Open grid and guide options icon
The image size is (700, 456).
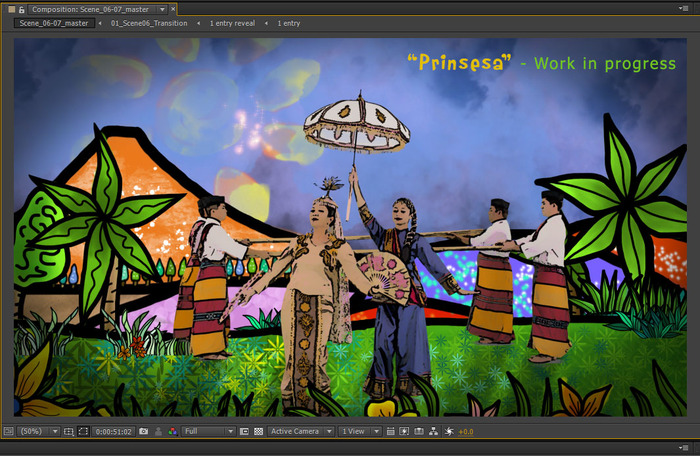(68, 431)
